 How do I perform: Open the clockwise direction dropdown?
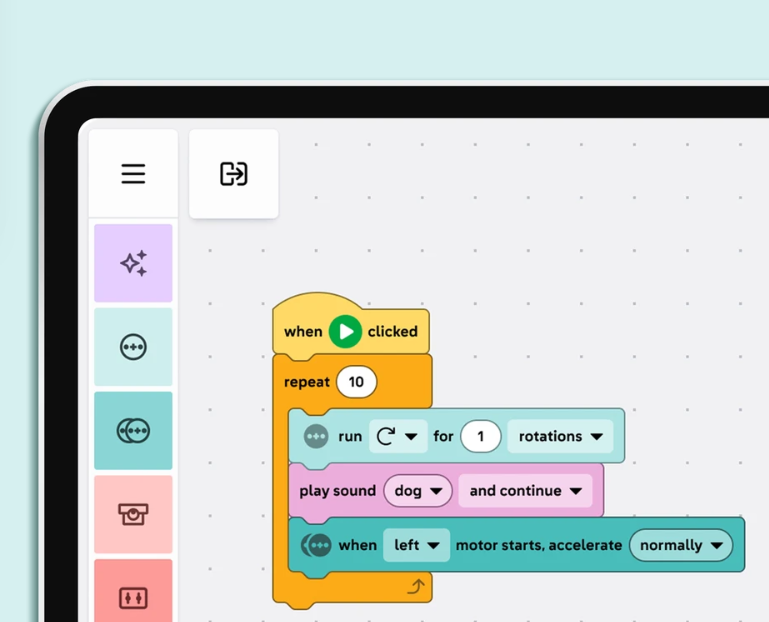tap(397, 437)
